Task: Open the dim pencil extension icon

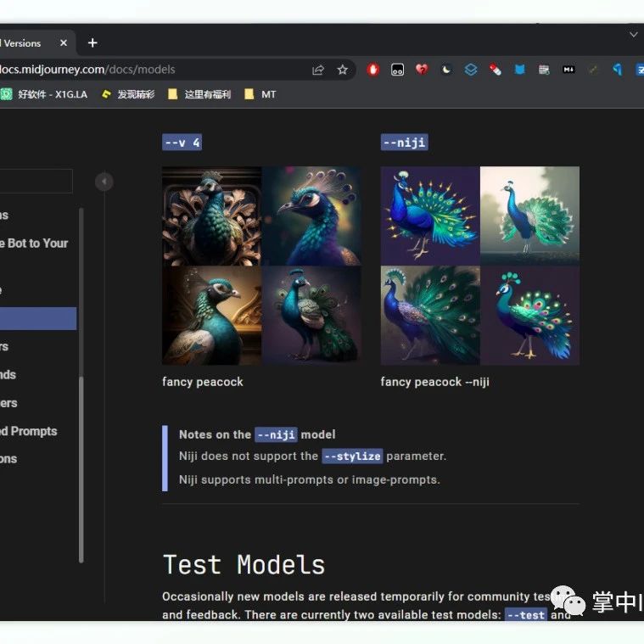Action: click(592, 70)
